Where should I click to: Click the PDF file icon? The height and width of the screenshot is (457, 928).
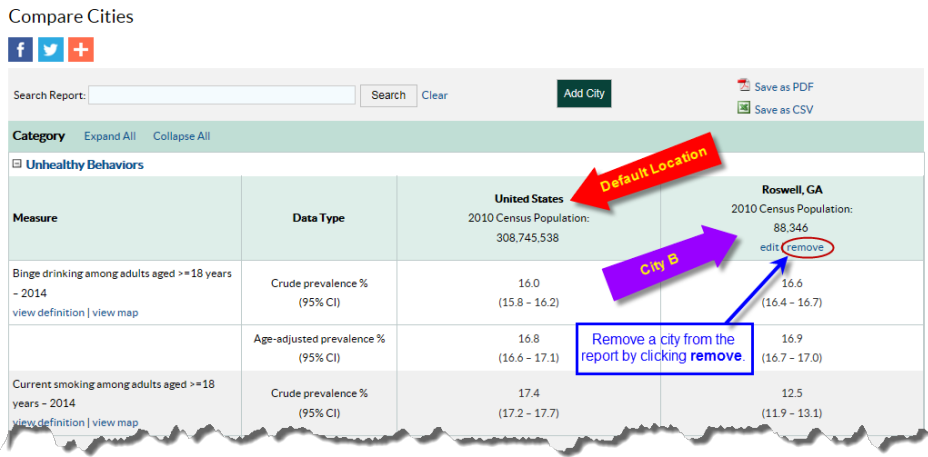click(743, 86)
